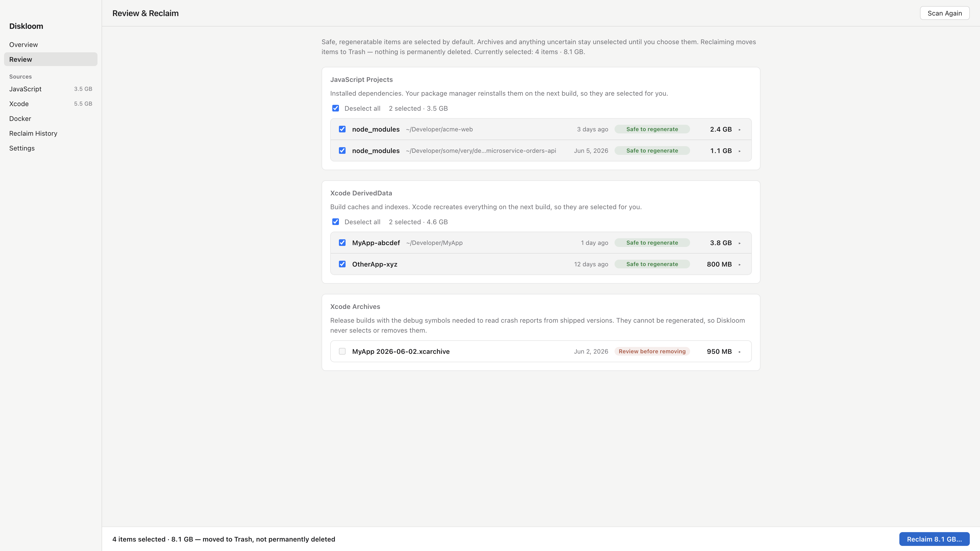
Task: Click the Reclaim 8.1 GB button
Action: [934, 539]
